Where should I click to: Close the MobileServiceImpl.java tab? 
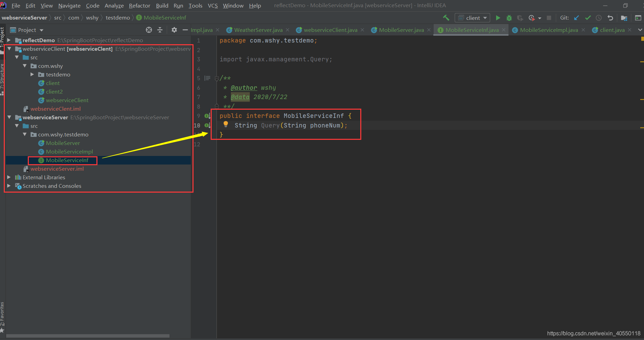pos(583,30)
